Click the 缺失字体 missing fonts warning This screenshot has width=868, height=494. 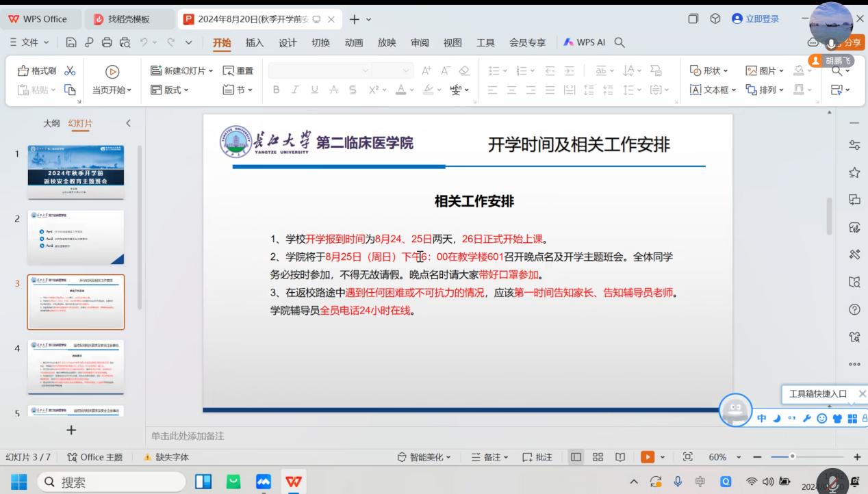tap(166, 457)
